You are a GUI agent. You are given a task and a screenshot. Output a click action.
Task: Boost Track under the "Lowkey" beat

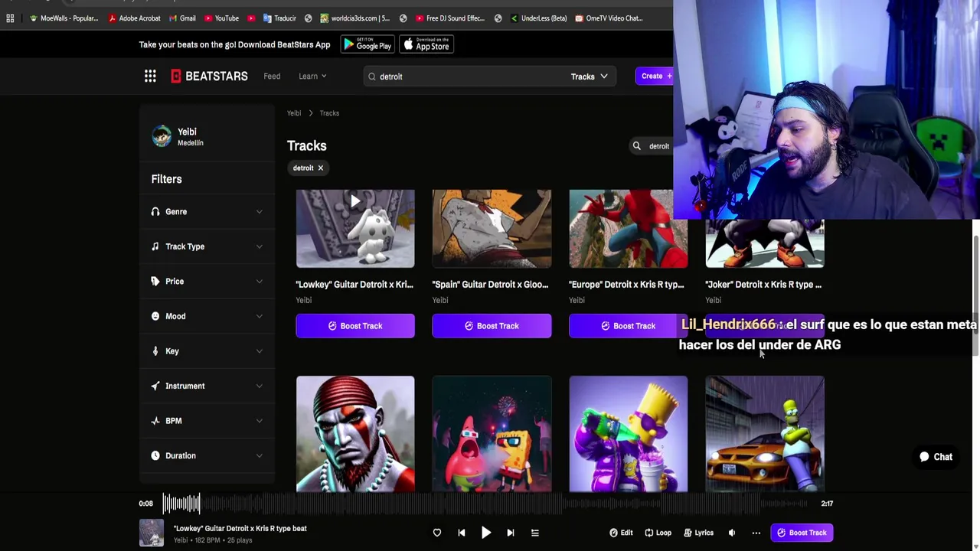[355, 326]
